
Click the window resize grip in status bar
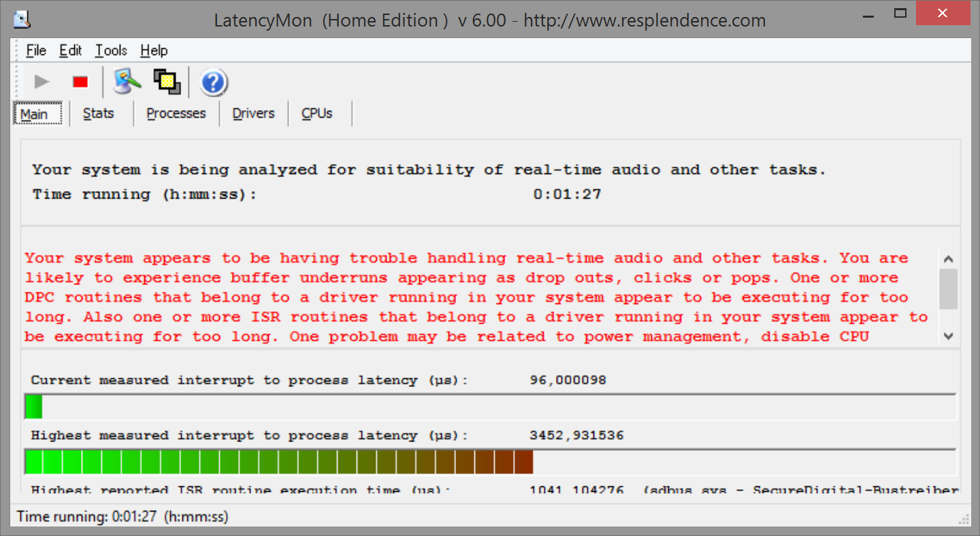964,519
